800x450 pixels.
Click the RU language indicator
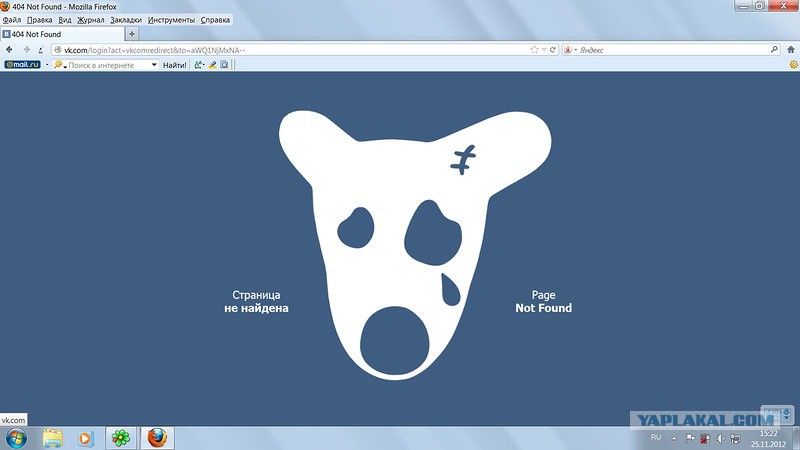point(656,437)
